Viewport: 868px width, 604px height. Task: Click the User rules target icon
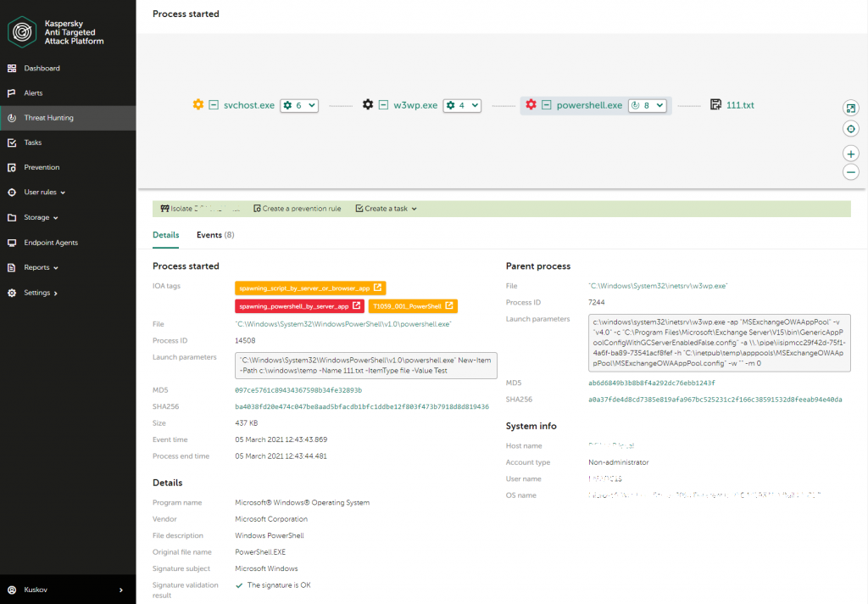coord(12,193)
